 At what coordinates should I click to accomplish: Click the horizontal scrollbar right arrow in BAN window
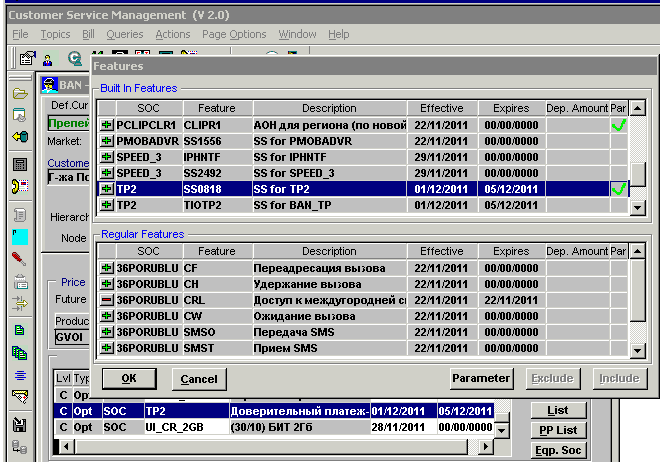click(486, 446)
